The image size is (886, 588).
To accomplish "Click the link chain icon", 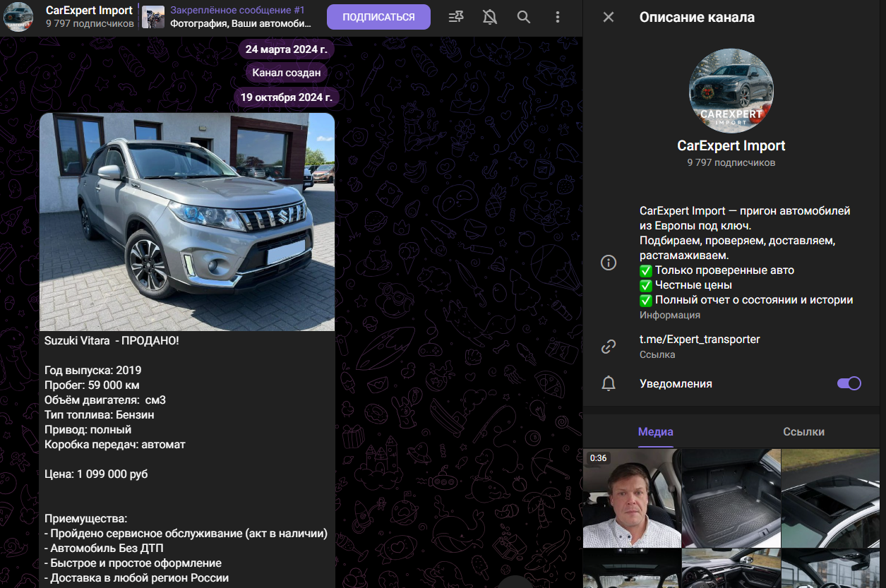I will 609,347.
